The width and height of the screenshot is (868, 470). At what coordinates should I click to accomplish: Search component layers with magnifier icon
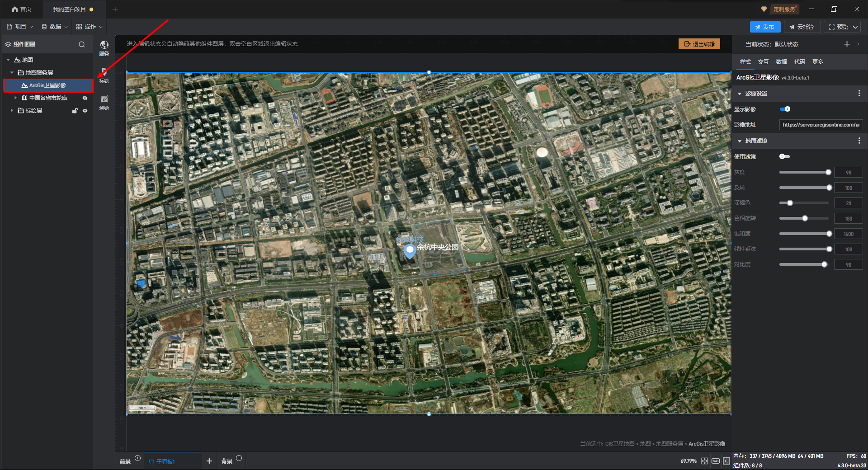coord(82,44)
